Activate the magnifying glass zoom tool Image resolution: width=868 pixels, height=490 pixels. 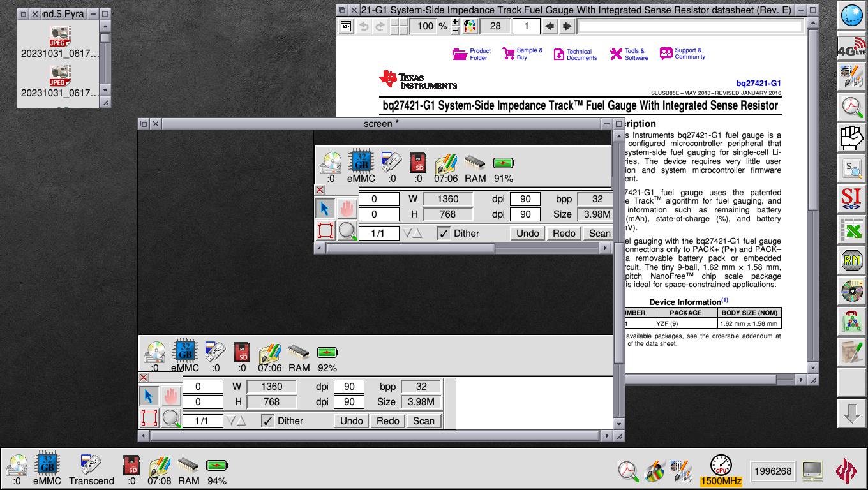coord(170,418)
